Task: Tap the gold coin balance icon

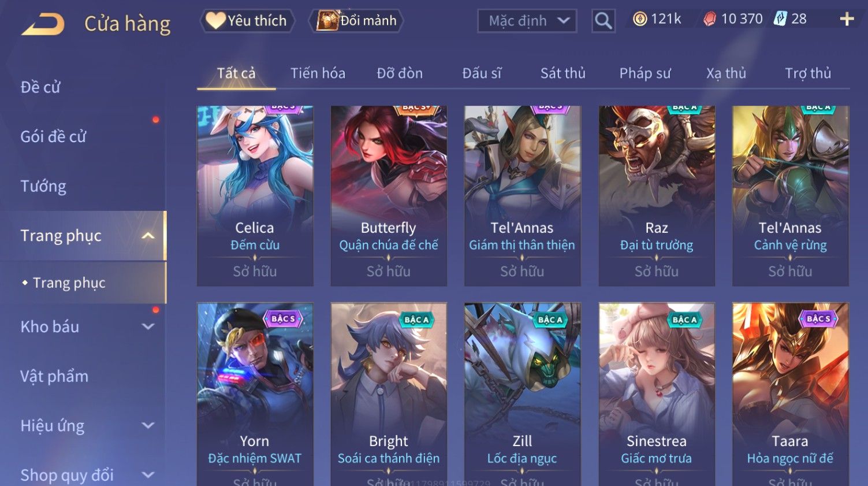Action: (640, 20)
